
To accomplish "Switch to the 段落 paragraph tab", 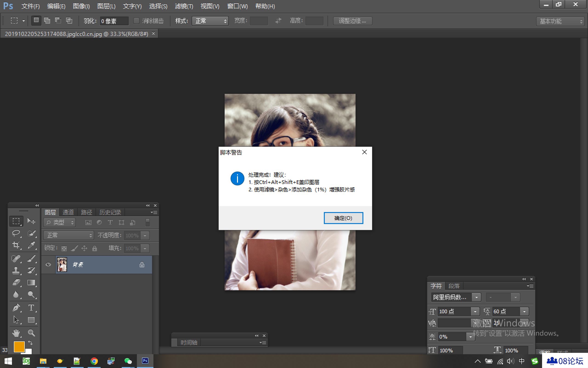I will (454, 286).
